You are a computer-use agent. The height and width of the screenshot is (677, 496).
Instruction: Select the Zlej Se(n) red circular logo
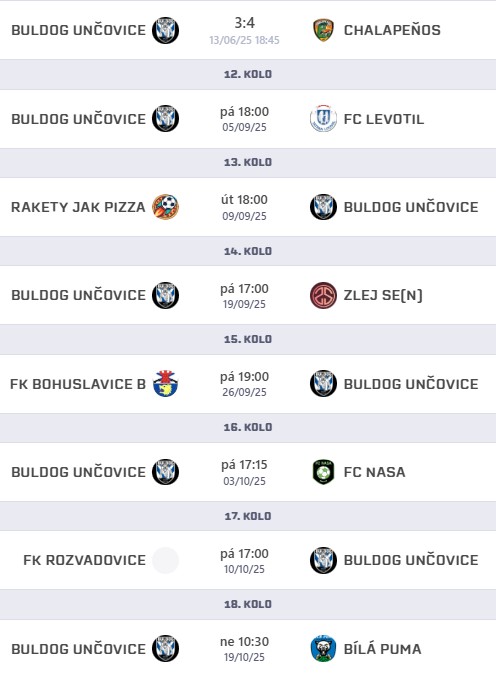(323, 295)
